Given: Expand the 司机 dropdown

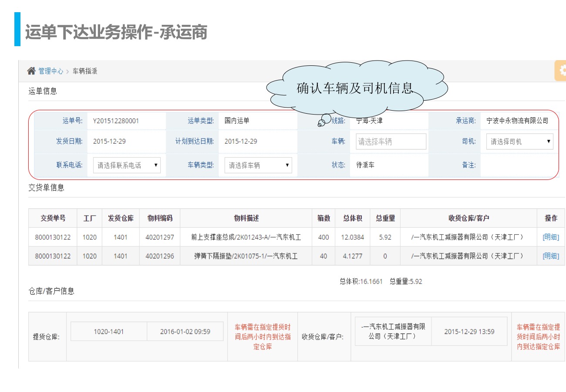Looking at the screenshot, I should click(519, 142).
